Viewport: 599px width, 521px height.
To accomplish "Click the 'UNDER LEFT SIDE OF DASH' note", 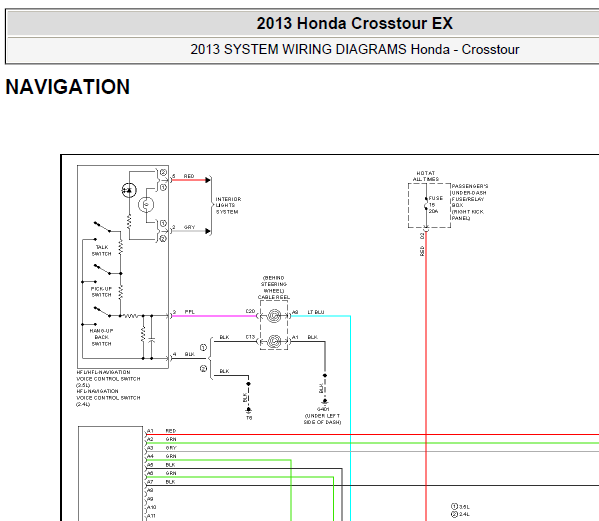I will 322,419.
